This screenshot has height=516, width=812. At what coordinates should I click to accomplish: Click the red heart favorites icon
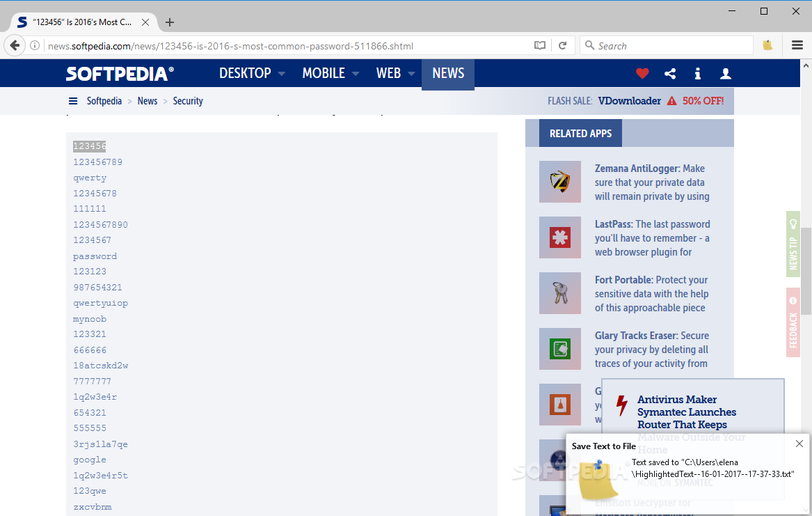point(642,74)
